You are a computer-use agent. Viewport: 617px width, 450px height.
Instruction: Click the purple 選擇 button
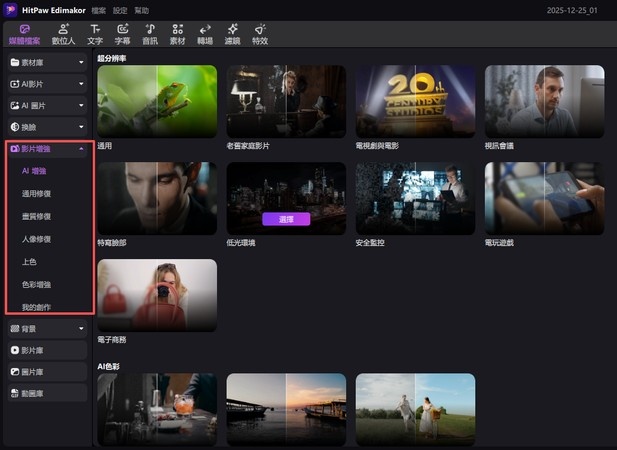pyautogui.click(x=286, y=218)
